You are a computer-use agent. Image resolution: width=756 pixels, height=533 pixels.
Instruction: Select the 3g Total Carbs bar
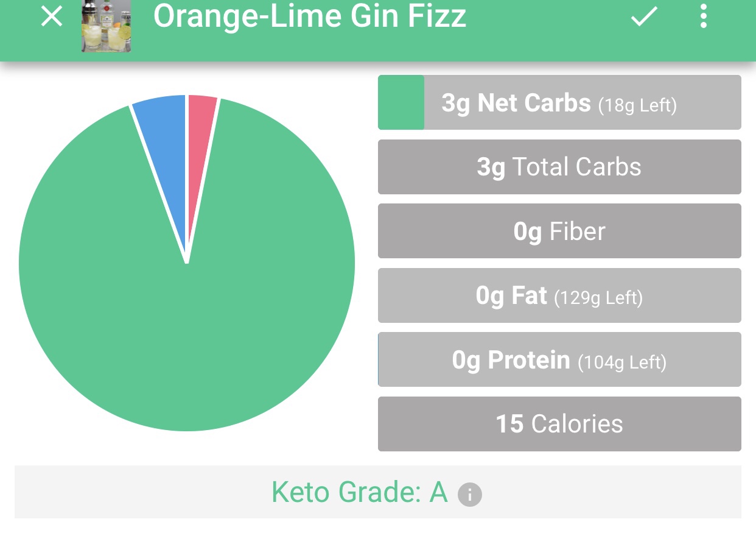coord(559,167)
